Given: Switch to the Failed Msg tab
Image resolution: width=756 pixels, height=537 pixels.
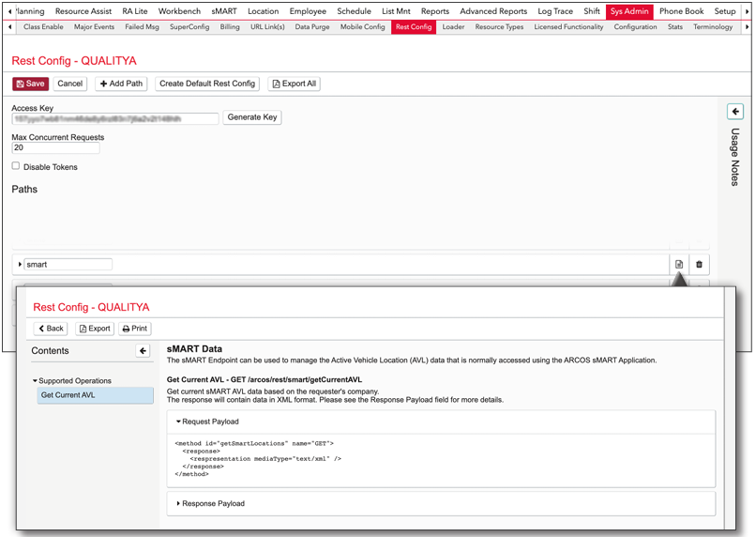Looking at the screenshot, I should 142,27.
